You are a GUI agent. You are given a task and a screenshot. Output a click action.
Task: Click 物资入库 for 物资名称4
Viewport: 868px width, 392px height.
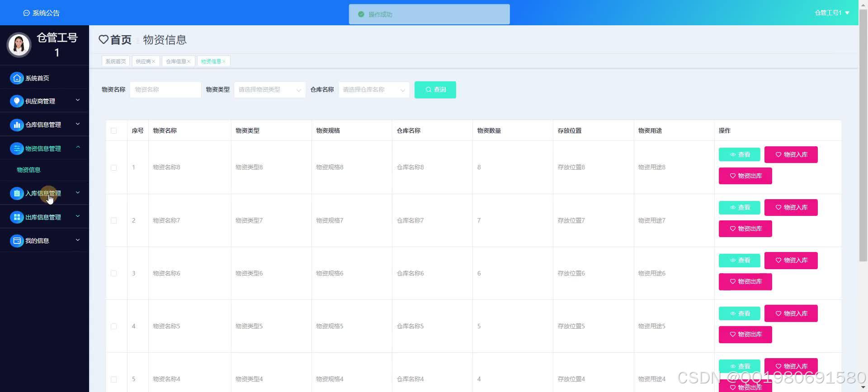[791, 366]
